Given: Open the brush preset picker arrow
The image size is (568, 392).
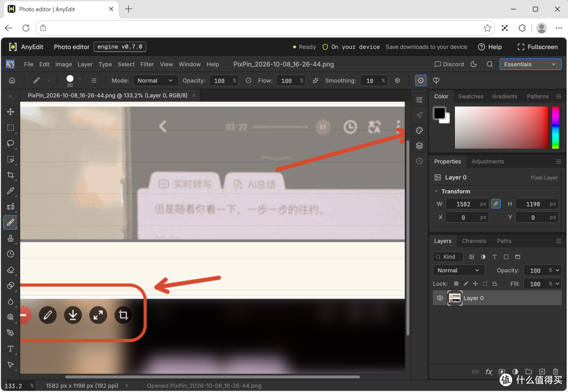Looking at the screenshot, I should pos(80,78).
